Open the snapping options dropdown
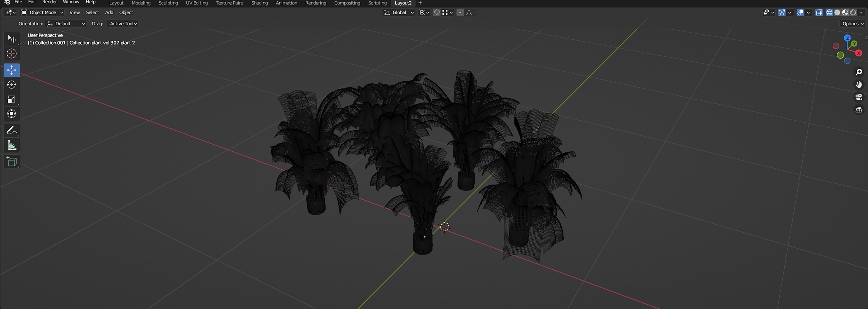Screen dimensions: 868x309 tap(447, 13)
